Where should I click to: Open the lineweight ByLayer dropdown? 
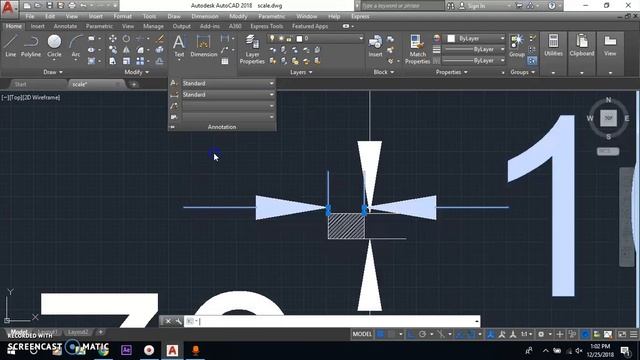pos(474,49)
